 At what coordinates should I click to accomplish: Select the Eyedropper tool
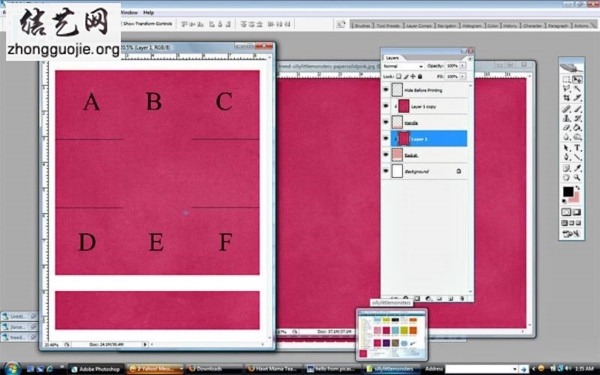tap(577, 168)
